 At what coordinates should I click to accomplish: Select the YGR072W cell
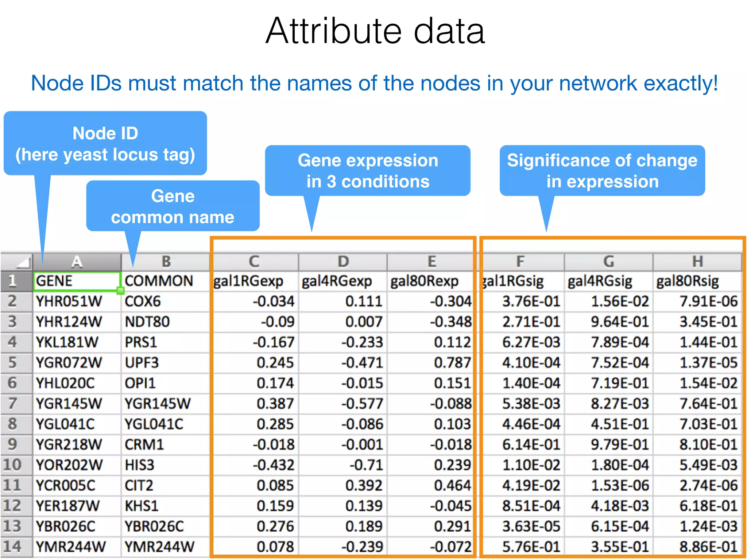coord(77,363)
